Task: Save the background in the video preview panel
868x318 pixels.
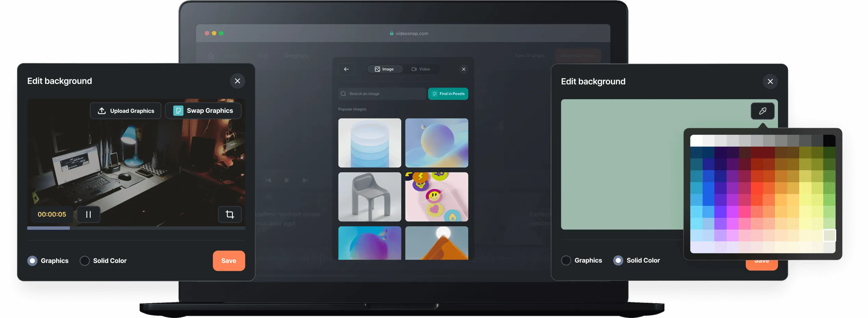Action: [x=229, y=261]
